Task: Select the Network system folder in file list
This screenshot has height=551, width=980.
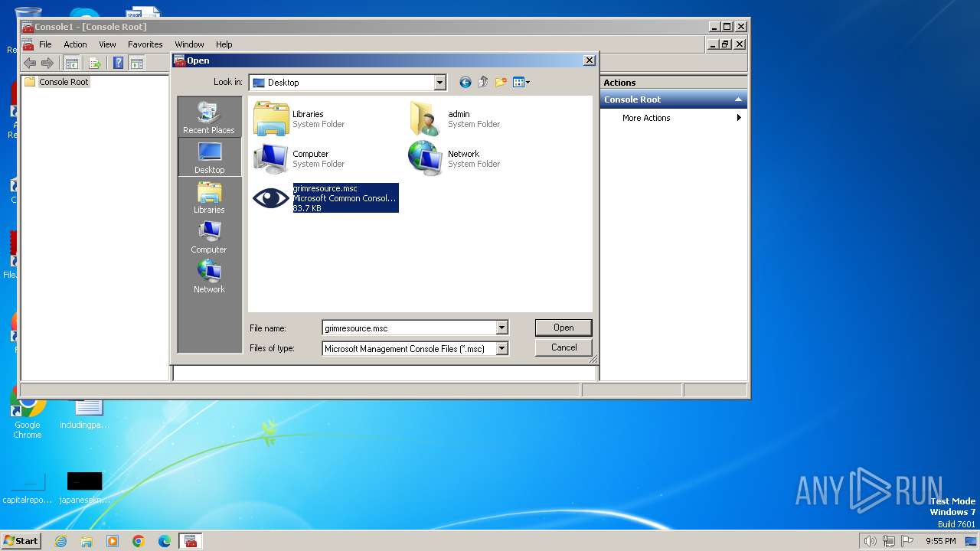Action: point(456,158)
